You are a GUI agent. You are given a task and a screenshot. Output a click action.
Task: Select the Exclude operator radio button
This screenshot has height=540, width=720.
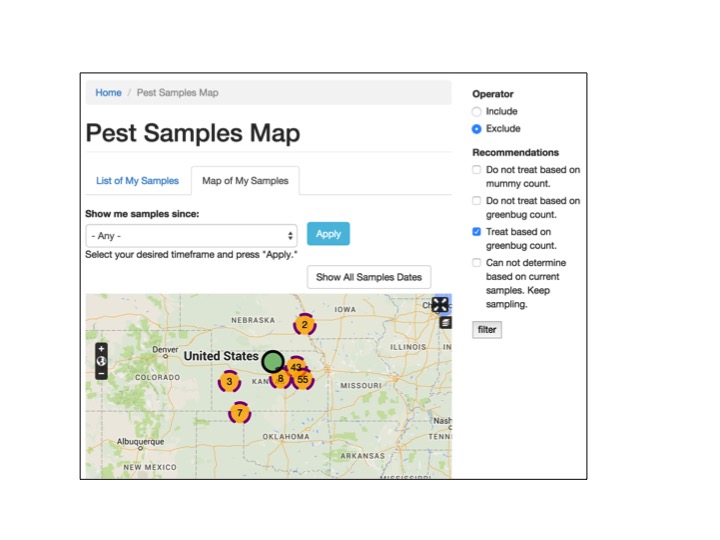[477, 129]
